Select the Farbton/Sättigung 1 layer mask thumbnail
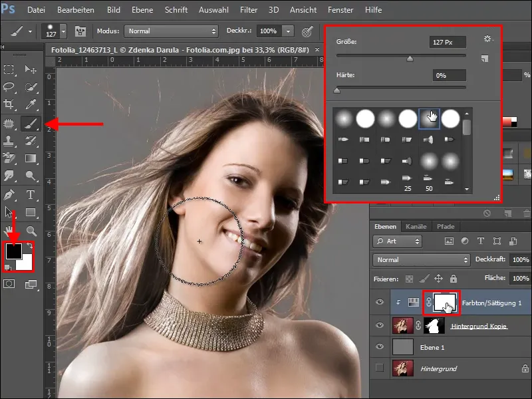This screenshot has height=399, width=532. 445,303
